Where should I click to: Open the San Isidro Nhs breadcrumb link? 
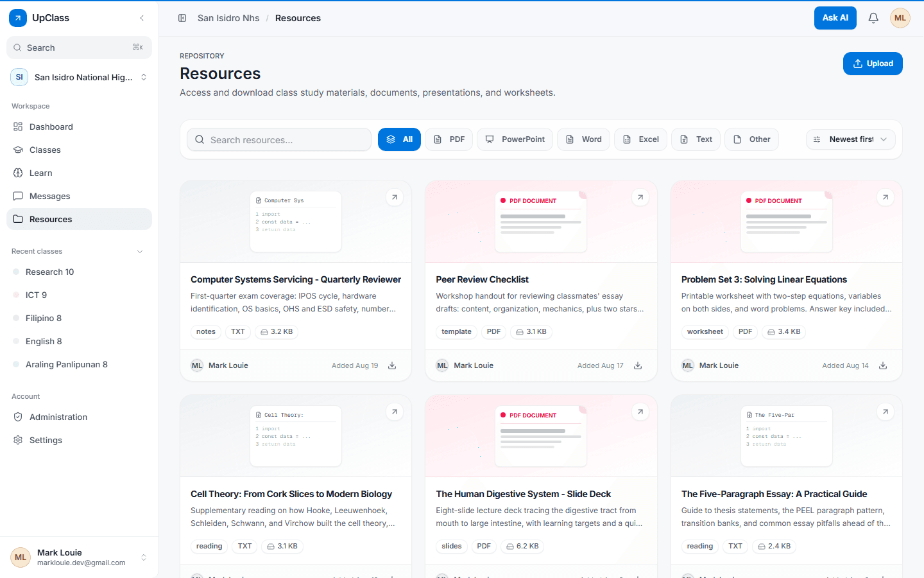click(228, 18)
